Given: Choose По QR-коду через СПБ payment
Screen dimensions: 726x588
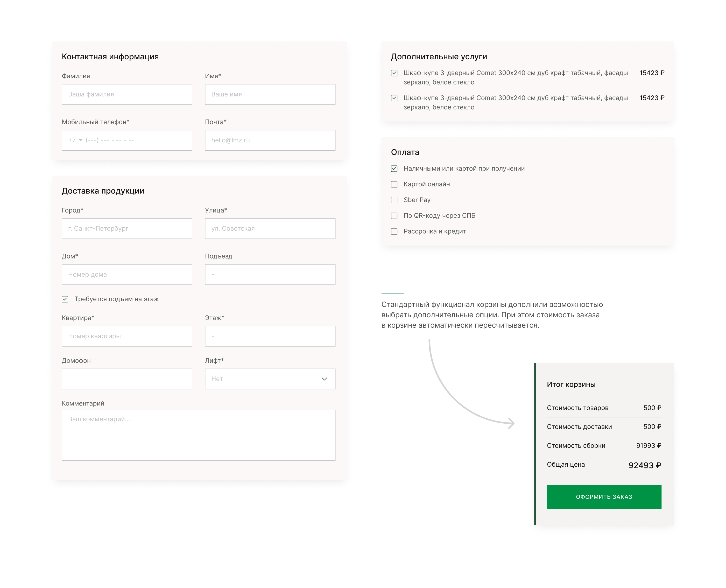Looking at the screenshot, I should click(394, 215).
